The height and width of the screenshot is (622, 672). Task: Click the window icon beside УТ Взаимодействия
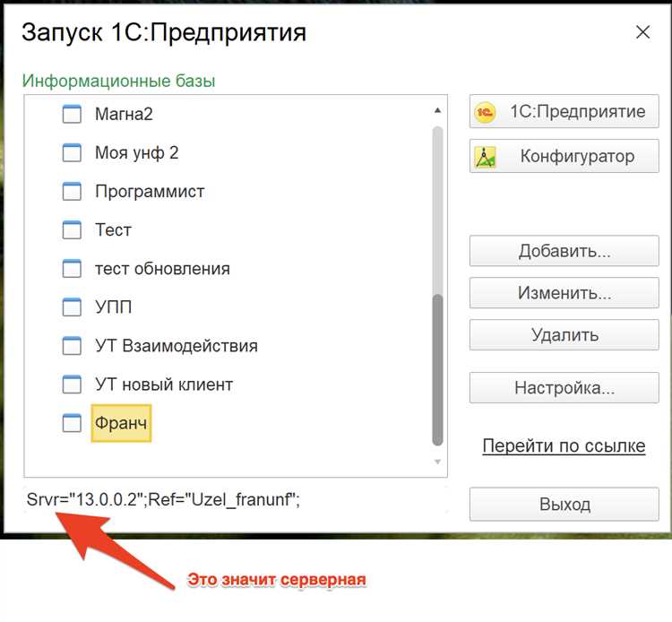72,346
